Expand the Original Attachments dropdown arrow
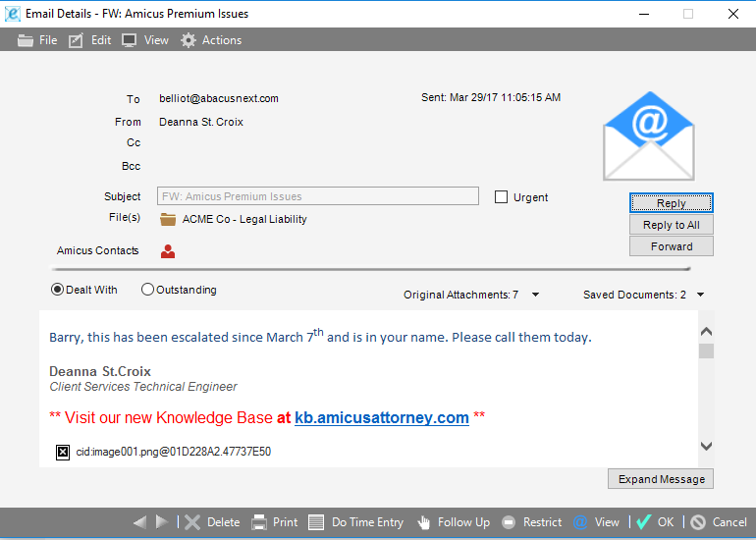This screenshot has width=756, height=540. [x=536, y=295]
